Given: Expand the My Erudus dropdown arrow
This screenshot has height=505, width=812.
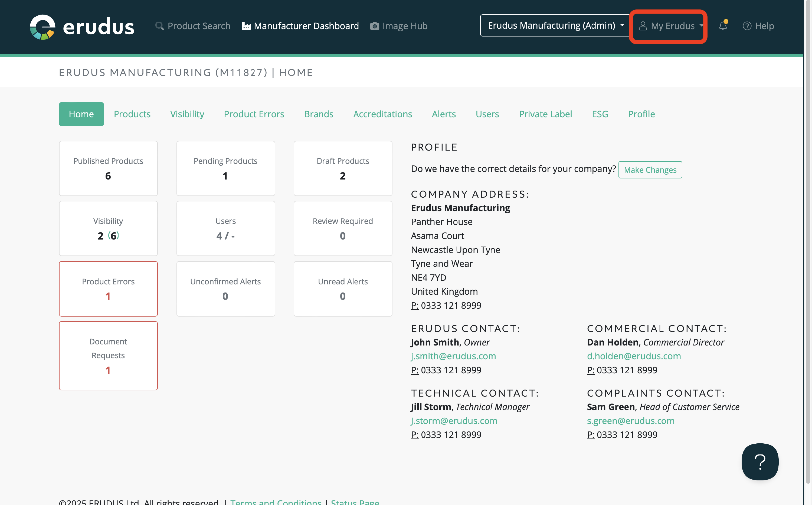Looking at the screenshot, I should (x=701, y=26).
